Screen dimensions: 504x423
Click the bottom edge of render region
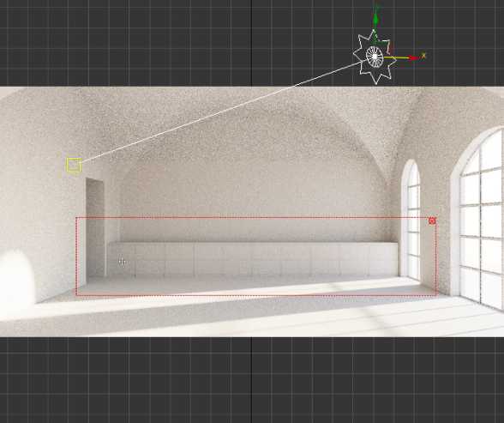[x=255, y=295]
